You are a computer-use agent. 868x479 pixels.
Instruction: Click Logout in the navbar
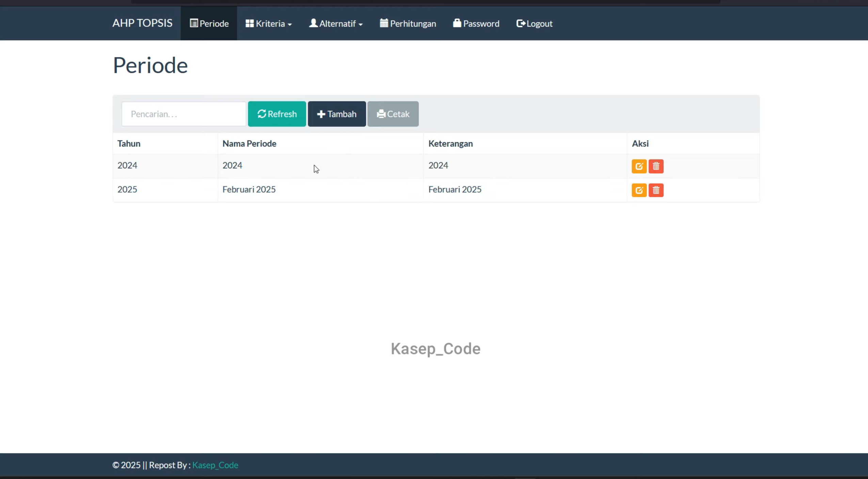coord(534,23)
